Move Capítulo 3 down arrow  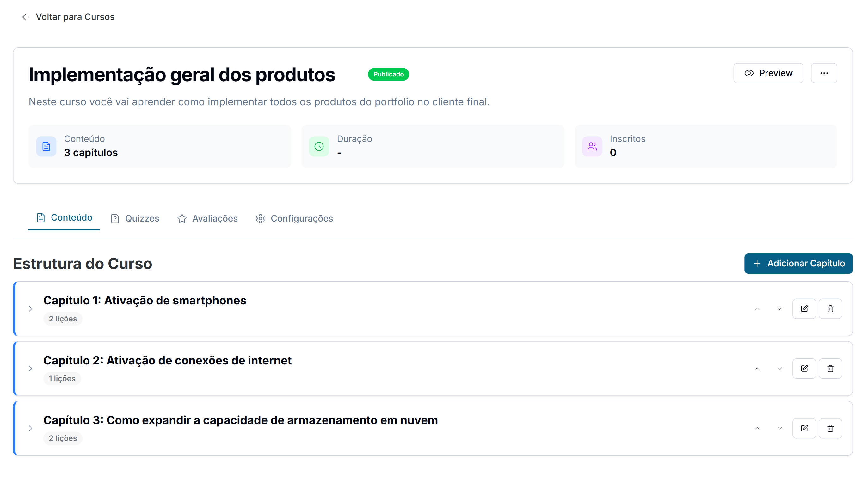coord(779,428)
